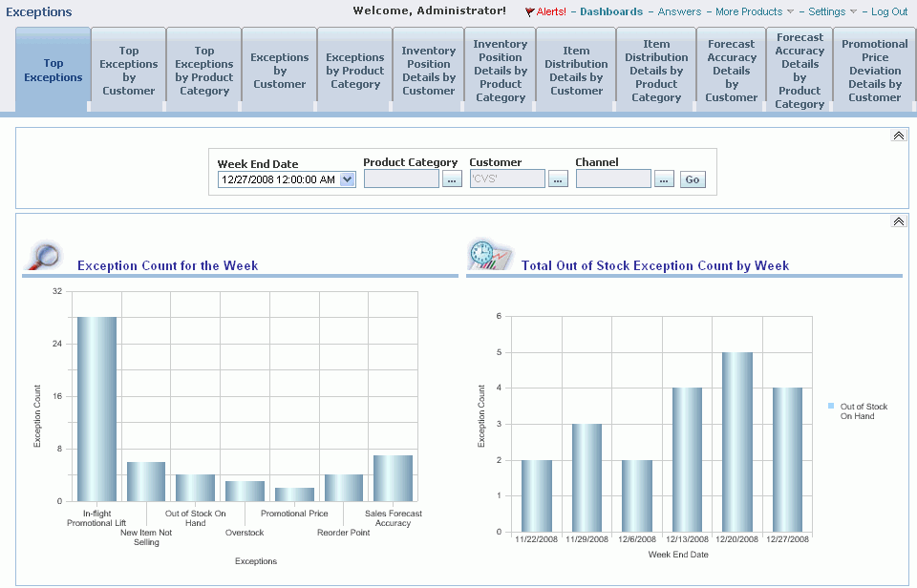Image resolution: width=917 pixels, height=588 pixels.
Task: Click the 12/6/2008 week bar
Action: (637, 495)
